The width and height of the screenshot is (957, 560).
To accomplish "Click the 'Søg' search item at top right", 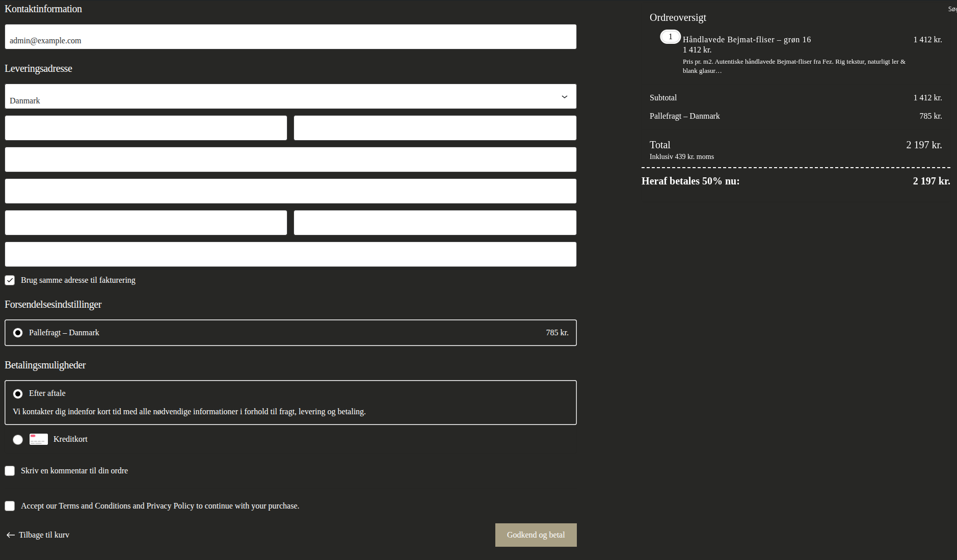I will pyautogui.click(x=952, y=9).
